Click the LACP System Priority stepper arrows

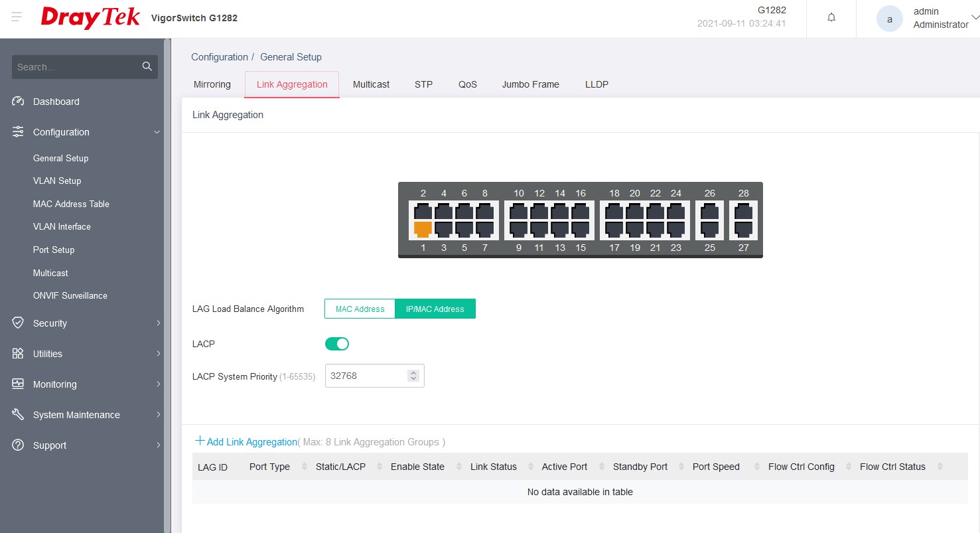click(x=413, y=376)
